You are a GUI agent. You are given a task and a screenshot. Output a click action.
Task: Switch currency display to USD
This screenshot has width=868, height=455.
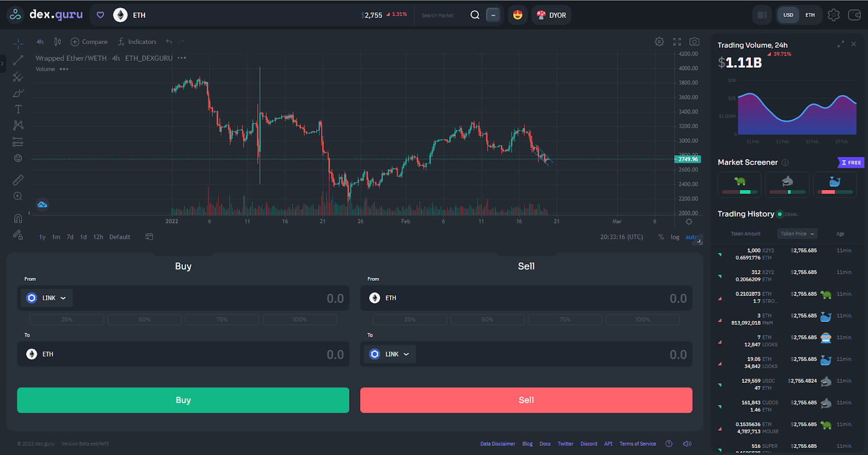point(788,15)
